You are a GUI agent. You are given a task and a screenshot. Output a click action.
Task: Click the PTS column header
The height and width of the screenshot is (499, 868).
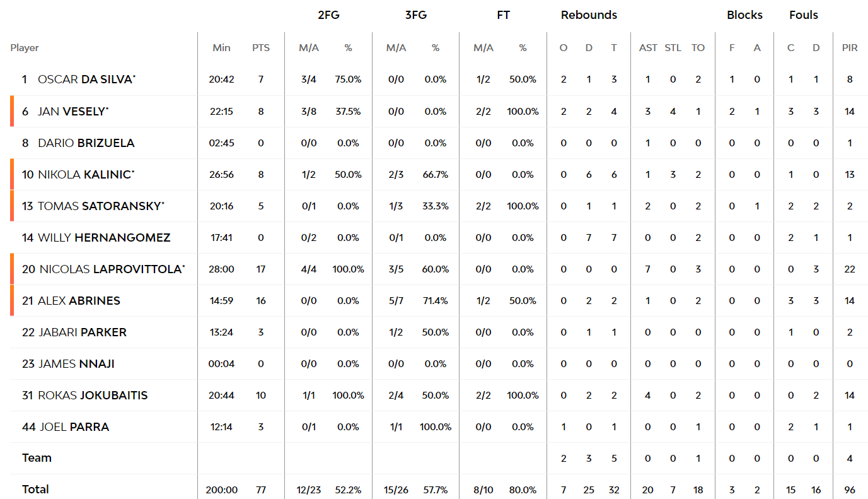(x=261, y=47)
